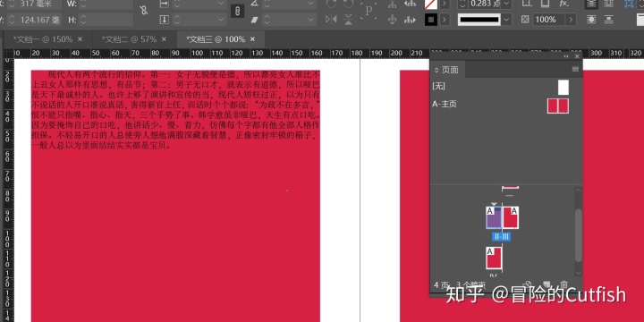Click the fill color swatch (none)
644x322 pixels.
point(430,4)
